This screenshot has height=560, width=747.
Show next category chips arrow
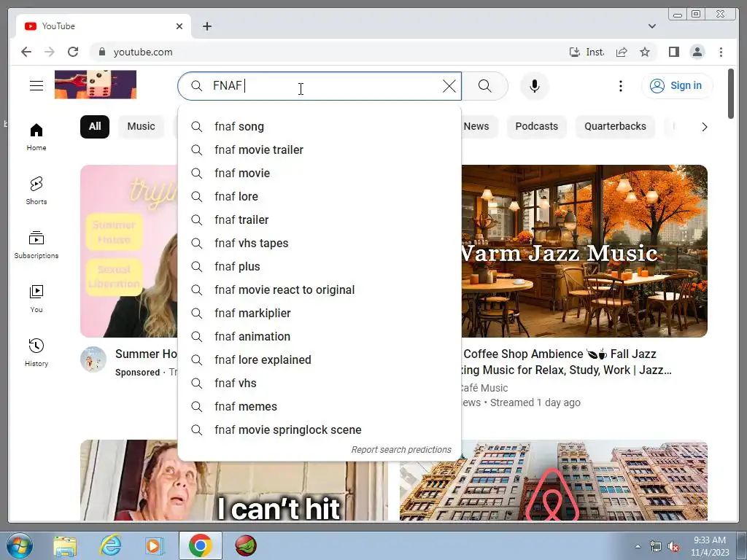coord(704,127)
